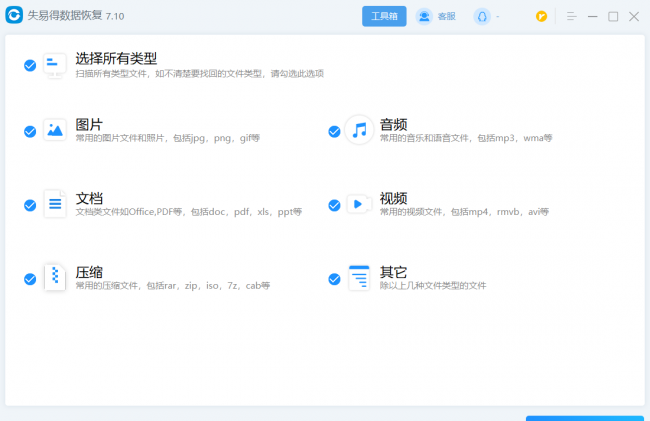Image resolution: width=650 pixels, height=421 pixels.
Task: Click the 图片 picture type icon
Action: pos(55,130)
